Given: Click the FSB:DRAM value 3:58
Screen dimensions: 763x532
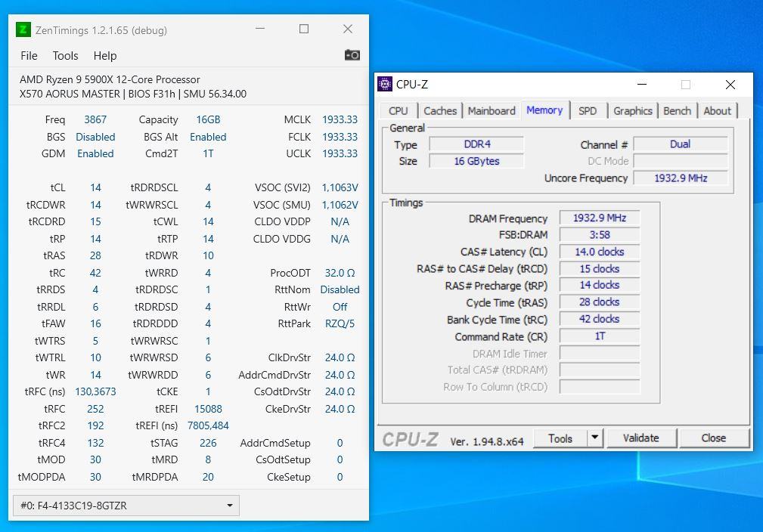Looking at the screenshot, I should [600, 235].
